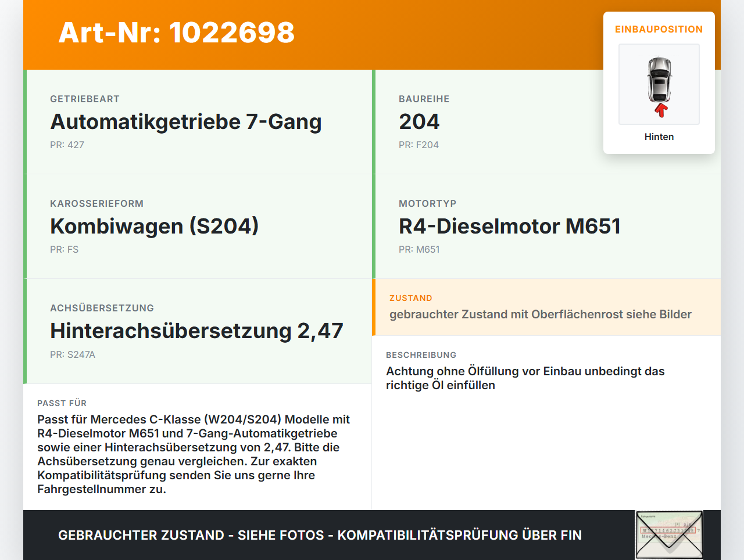
Task: Select the Hinten position label
Action: pyautogui.click(x=659, y=137)
